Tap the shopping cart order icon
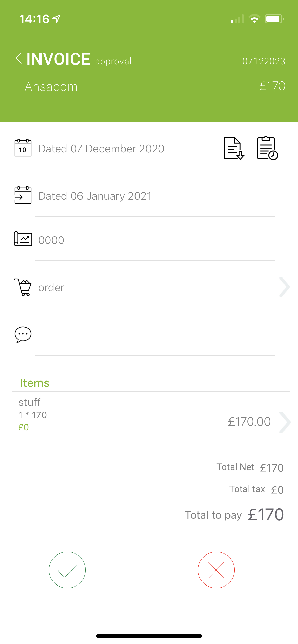The image size is (298, 644). pyautogui.click(x=23, y=287)
